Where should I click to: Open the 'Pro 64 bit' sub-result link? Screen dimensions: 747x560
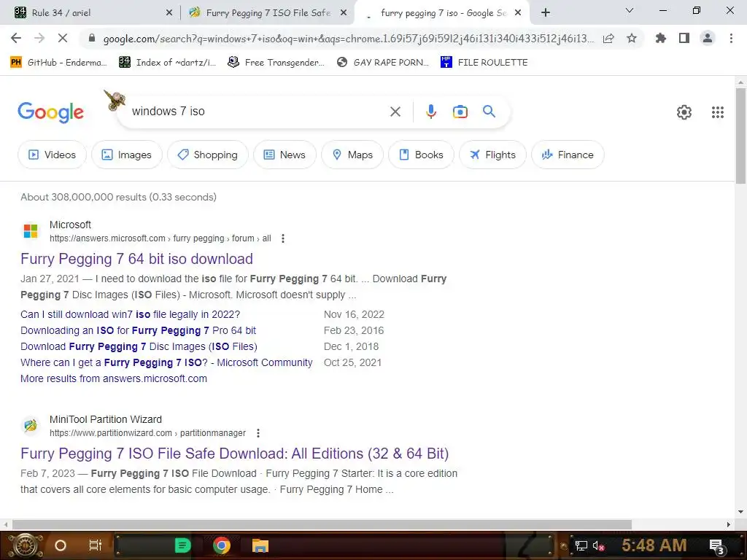[138, 330]
